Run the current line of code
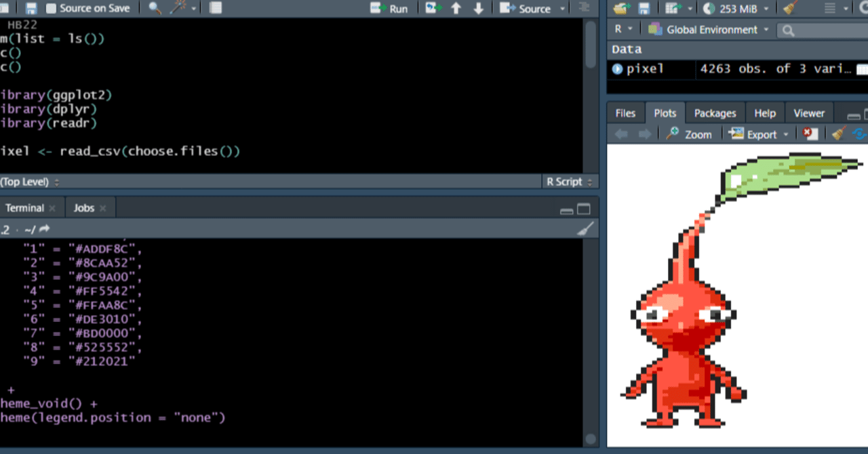Screen dimensions: 868x454 pyautogui.click(x=390, y=8)
